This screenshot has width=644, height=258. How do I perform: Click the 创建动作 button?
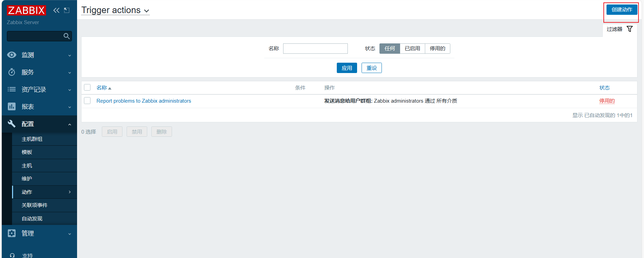click(622, 10)
